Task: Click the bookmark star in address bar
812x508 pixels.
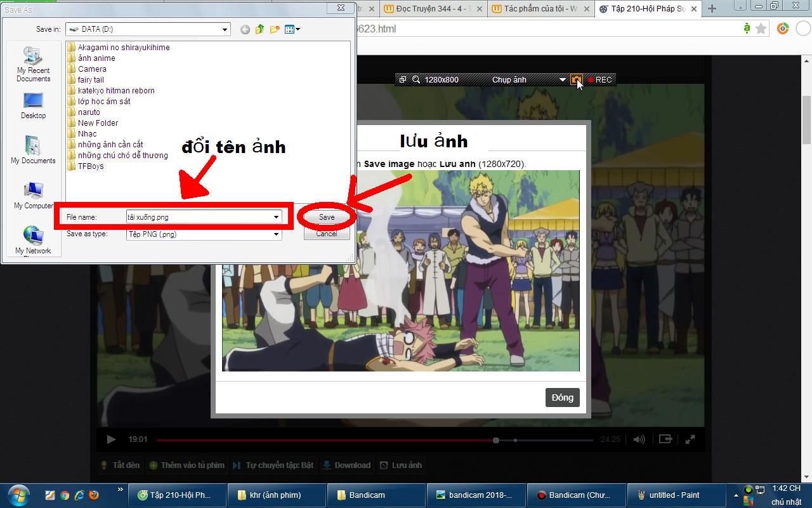Action: click(x=761, y=29)
